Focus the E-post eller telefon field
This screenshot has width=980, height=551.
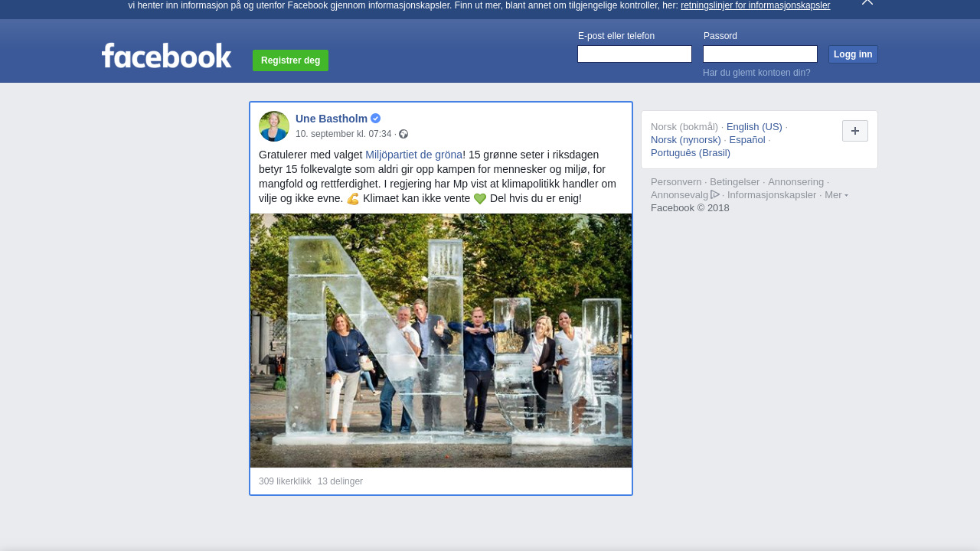pos(634,54)
